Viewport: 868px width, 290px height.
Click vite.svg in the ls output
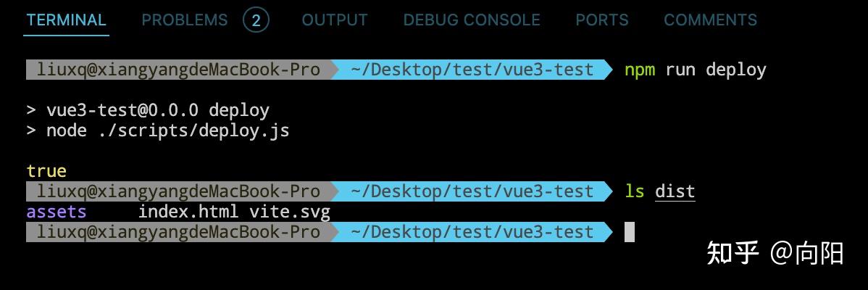point(289,212)
